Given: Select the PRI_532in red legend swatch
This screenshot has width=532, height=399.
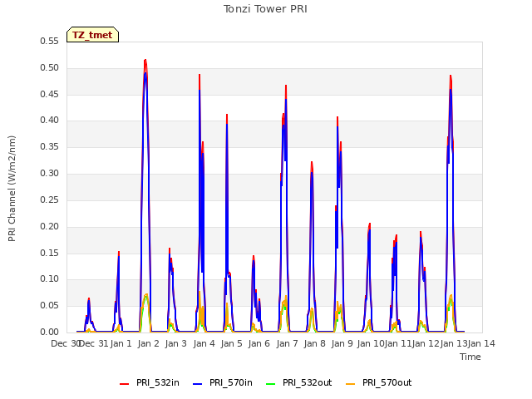Looking at the screenshot, I should point(124,383).
